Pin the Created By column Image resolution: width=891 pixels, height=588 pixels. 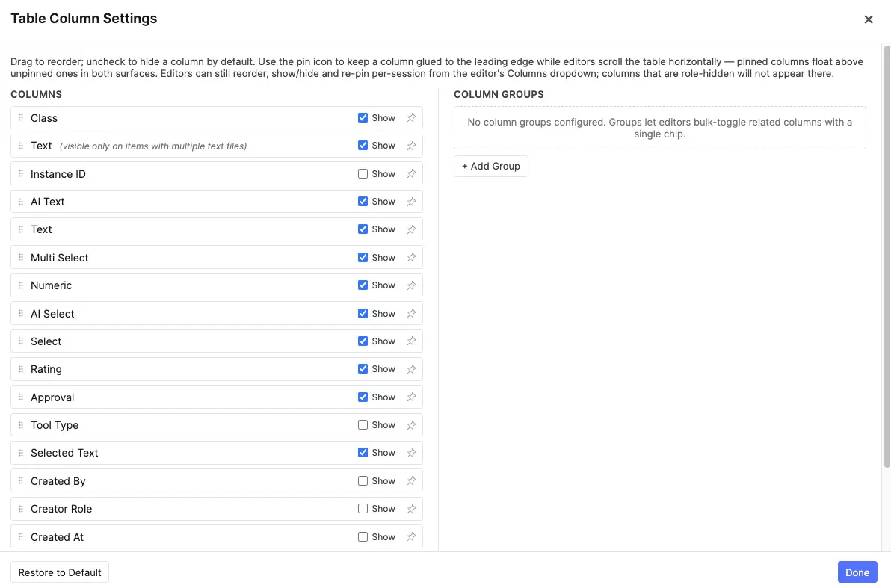tap(411, 481)
